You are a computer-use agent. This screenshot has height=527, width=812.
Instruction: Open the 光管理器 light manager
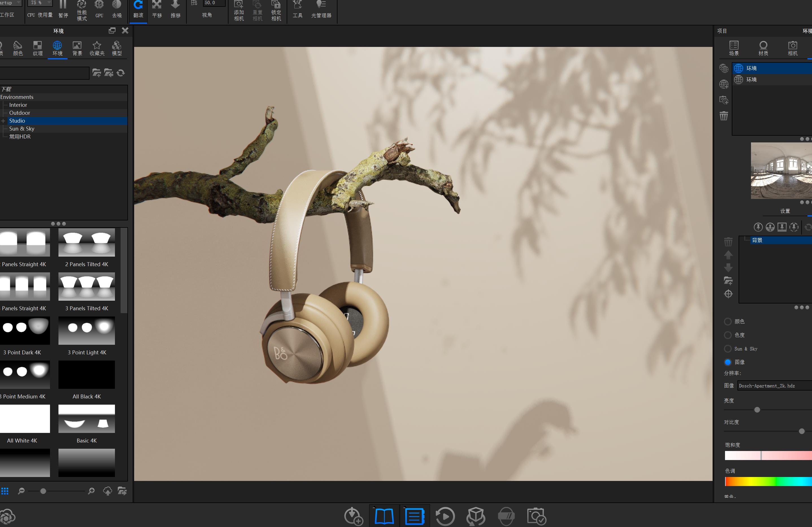click(x=321, y=10)
